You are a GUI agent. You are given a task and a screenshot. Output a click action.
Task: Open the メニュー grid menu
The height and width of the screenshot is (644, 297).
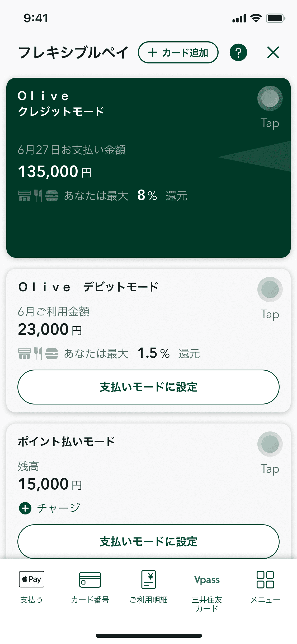pos(265,587)
